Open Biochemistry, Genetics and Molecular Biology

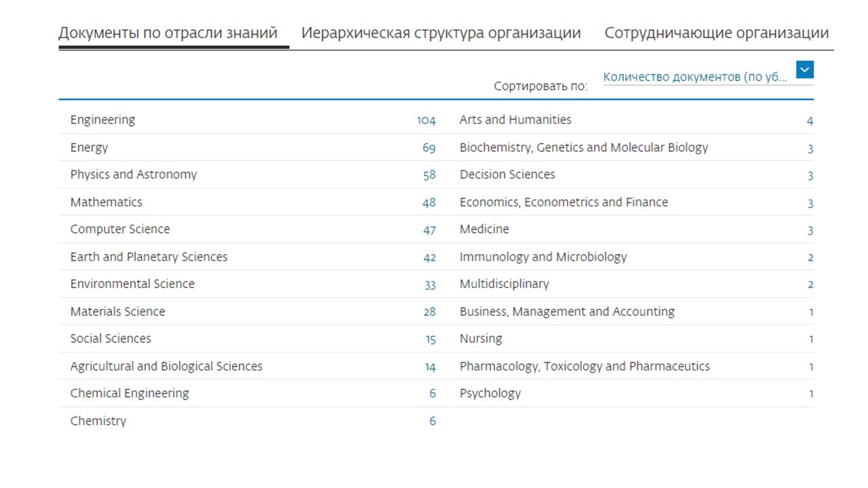coord(583,148)
